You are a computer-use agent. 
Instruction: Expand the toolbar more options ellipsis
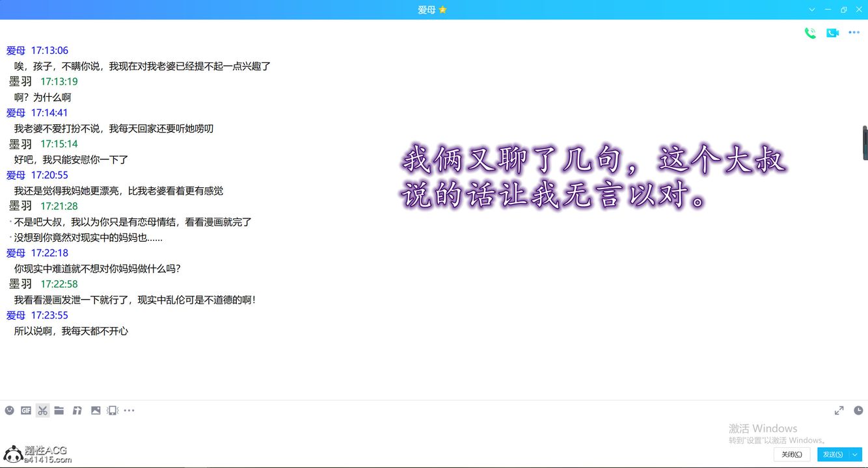(x=129, y=410)
